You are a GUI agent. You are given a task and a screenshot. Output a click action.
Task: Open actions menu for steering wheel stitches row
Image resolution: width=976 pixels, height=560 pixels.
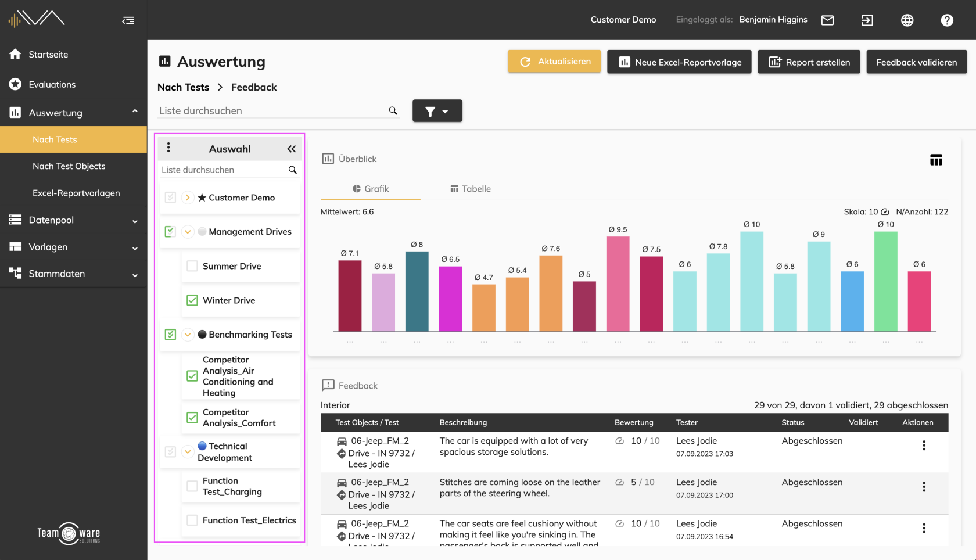tap(924, 487)
